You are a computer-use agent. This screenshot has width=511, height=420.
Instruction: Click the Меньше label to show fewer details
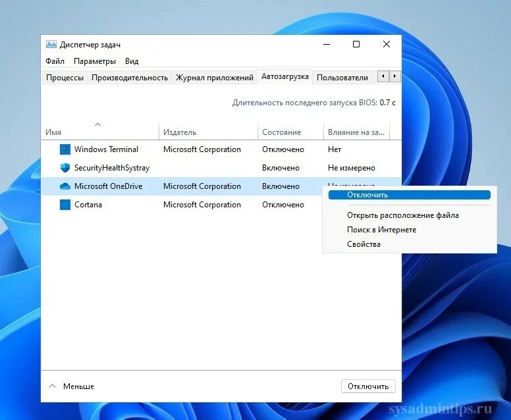78,386
